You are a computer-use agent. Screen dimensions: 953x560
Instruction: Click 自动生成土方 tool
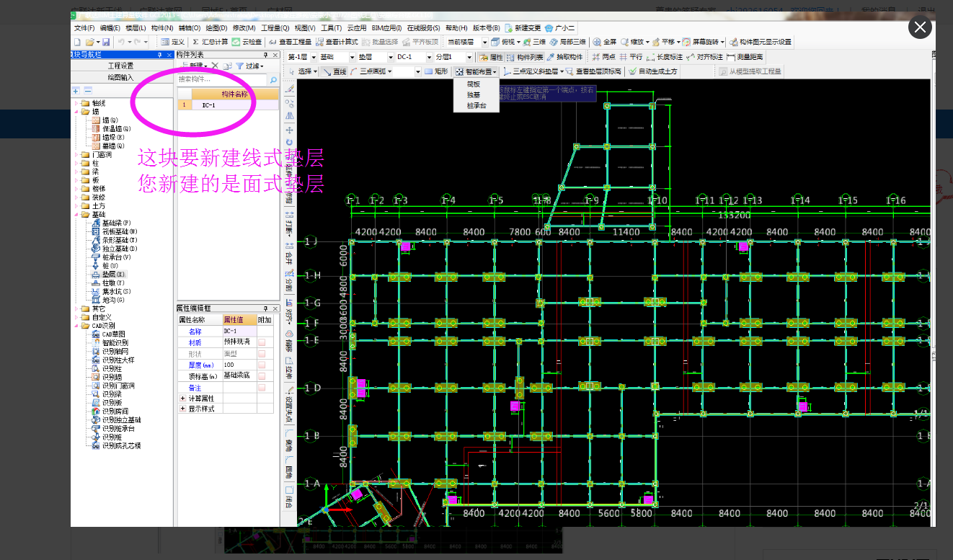tap(653, 71)
